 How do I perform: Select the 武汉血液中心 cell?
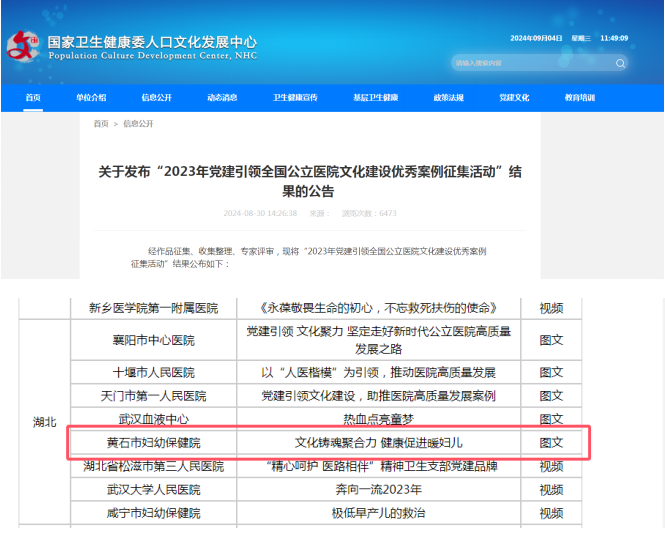point(154,420)
